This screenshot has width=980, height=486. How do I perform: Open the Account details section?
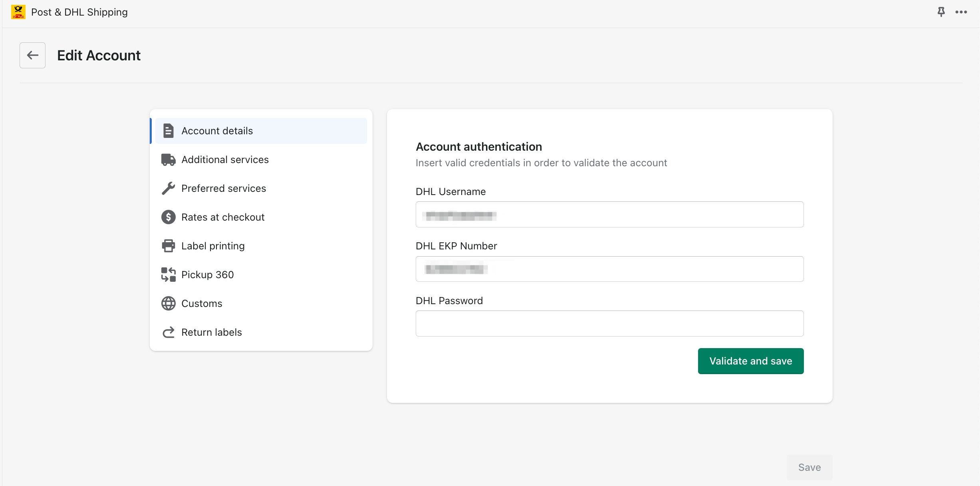[261, 131]
